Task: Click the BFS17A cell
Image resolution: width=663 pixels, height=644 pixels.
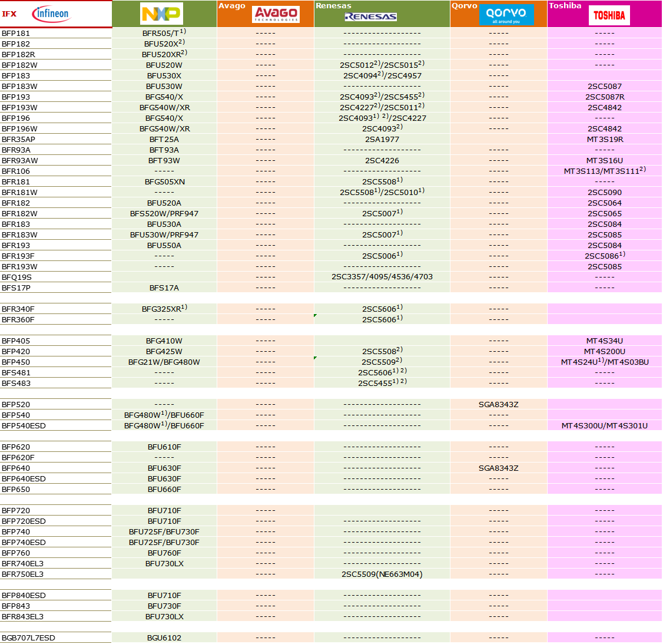Action: (x=164, y=288)
